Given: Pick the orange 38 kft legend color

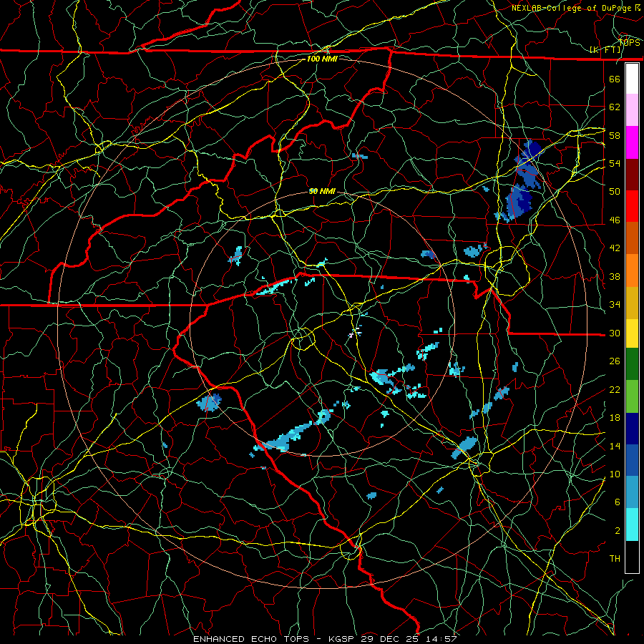Looking at the screenshot, I should point(632,270).
